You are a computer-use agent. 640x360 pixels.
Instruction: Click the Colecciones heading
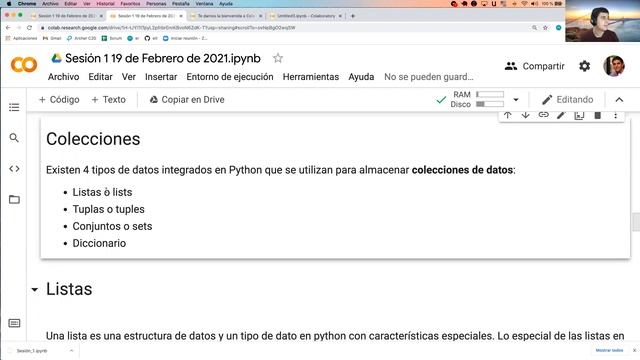tap(93, 139)
